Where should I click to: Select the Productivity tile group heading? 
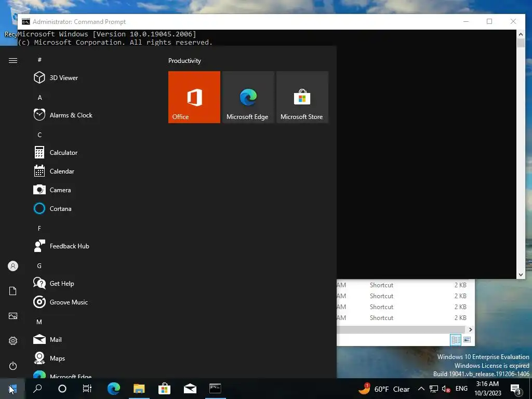click(x=184, y=61)
